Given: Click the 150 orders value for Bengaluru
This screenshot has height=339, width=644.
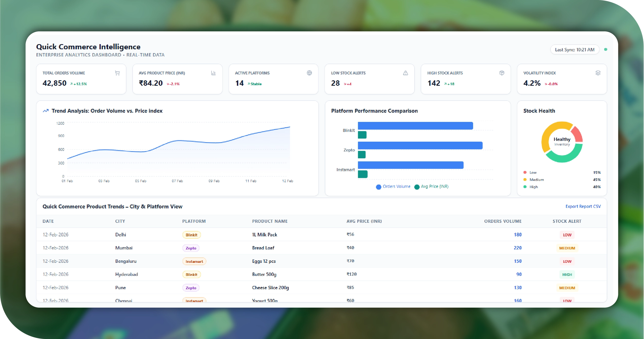Looking at the screenshot, I should point(518,261).
